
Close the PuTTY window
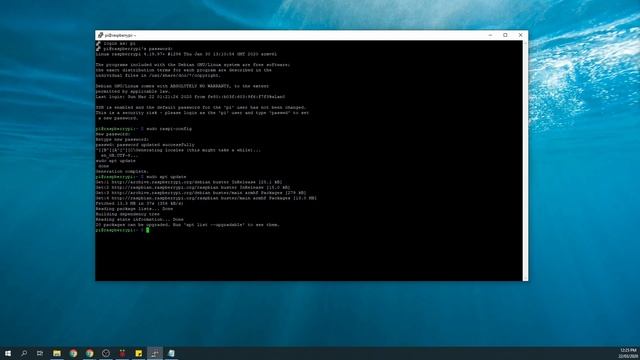(520, 35)
